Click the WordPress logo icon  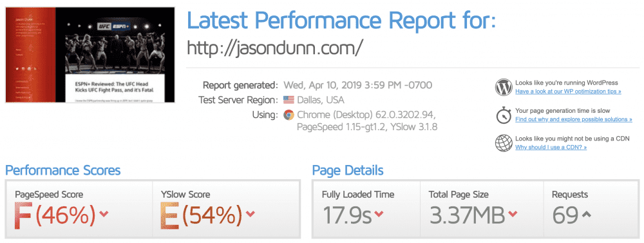503,87
